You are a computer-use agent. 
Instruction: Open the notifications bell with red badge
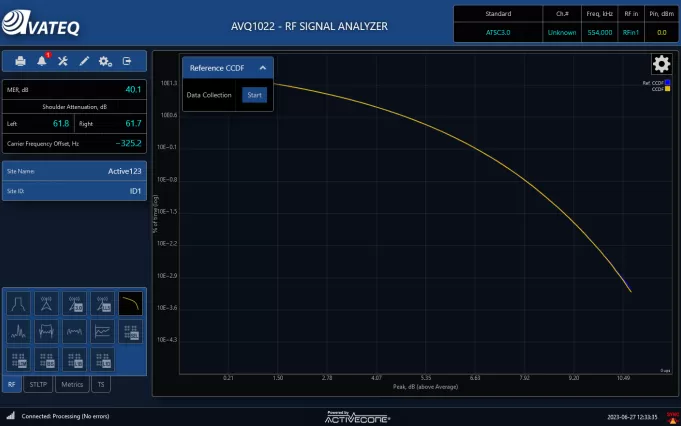42,61
